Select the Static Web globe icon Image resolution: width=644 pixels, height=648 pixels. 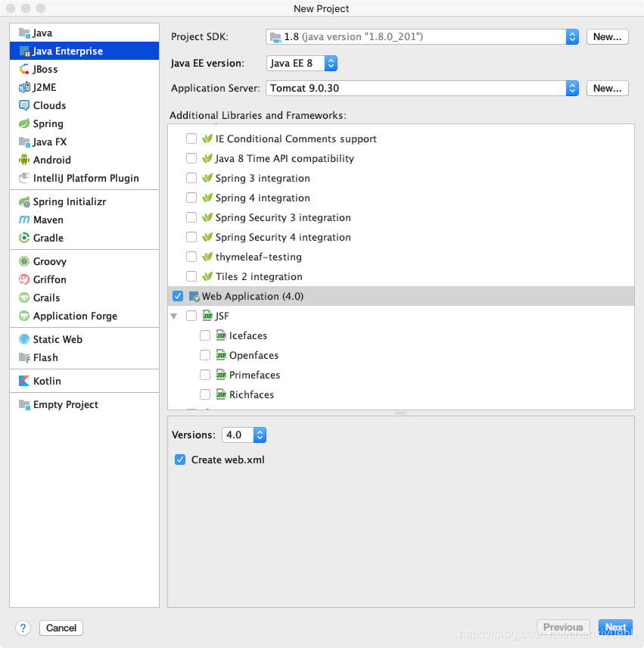click(x=24, y=339)
